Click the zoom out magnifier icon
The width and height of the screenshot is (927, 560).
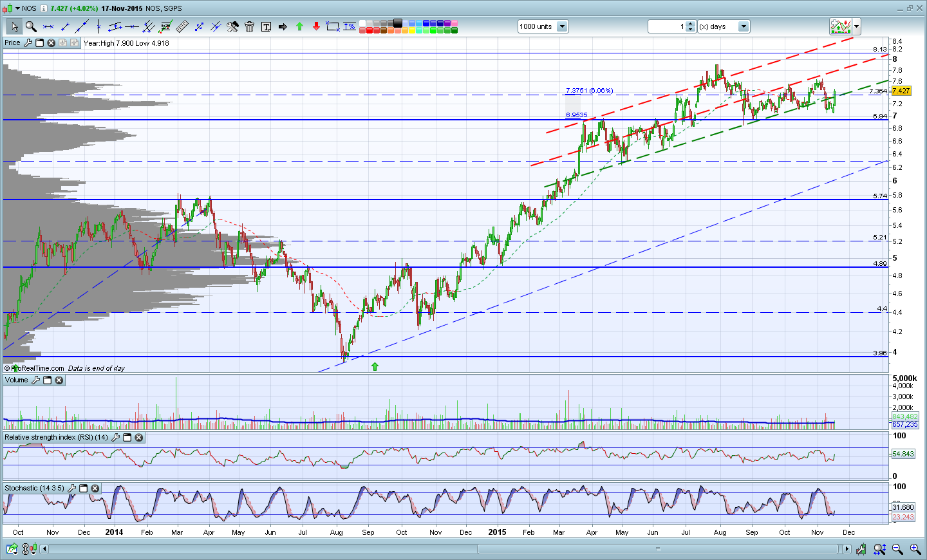click(897, 549)
